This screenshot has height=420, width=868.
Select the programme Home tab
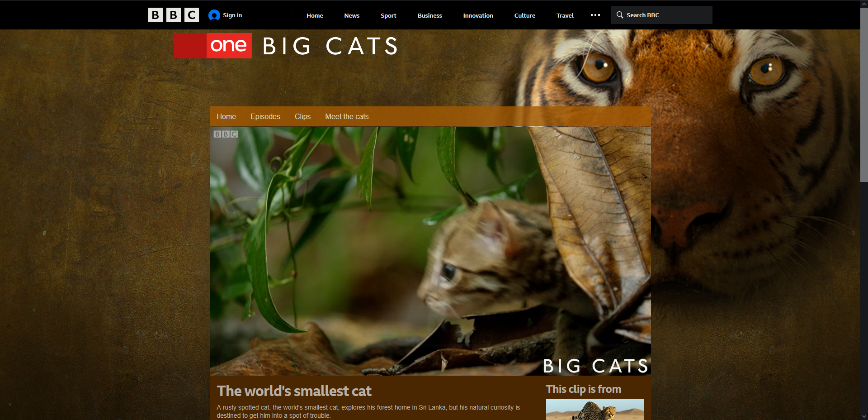(x=226, y=117)
